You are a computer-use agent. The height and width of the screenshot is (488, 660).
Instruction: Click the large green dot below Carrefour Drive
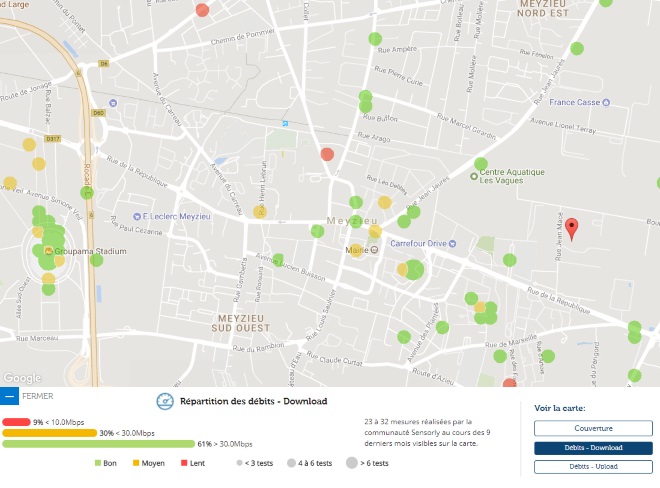pyautogui.click(x=413, y=268)
